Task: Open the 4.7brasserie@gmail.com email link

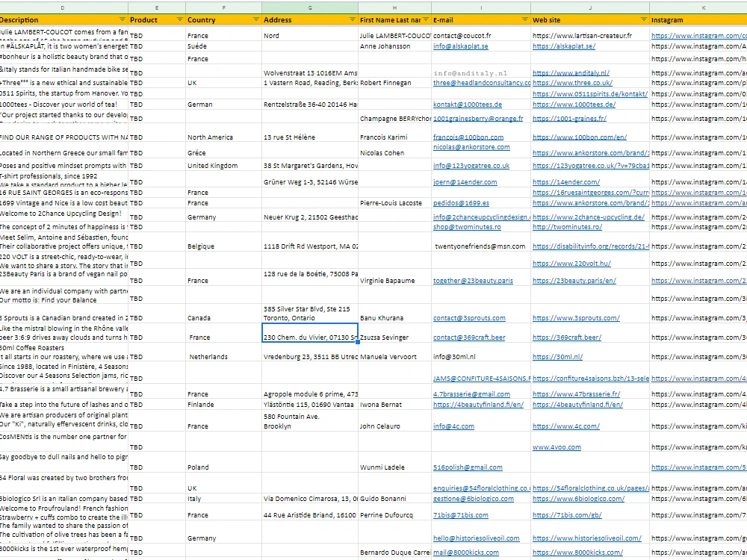Action: [x=471, y=393]
